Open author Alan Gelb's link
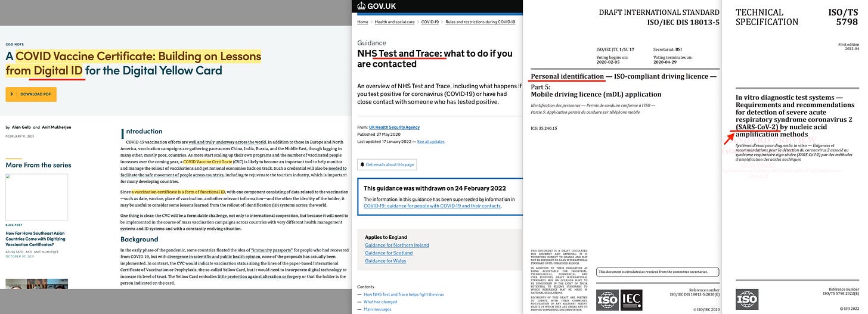Viewport: 868px width, 314px height. pos(21,127)
